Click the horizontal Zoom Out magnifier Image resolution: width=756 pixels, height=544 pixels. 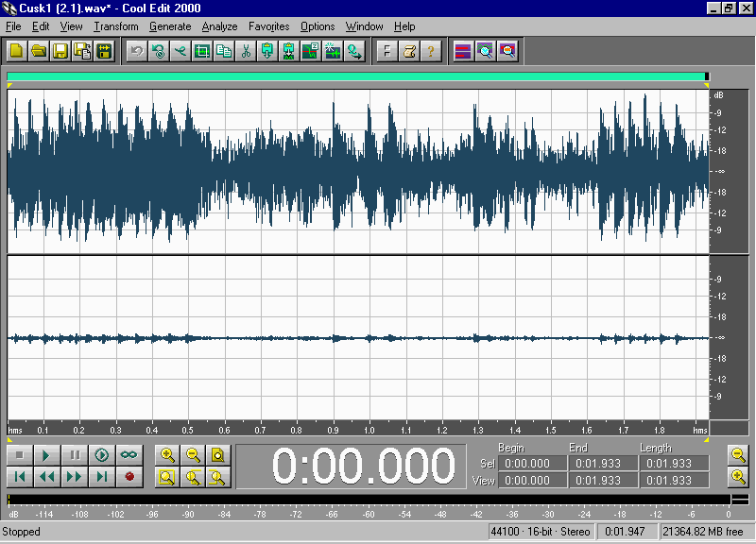tap(193, 455)
